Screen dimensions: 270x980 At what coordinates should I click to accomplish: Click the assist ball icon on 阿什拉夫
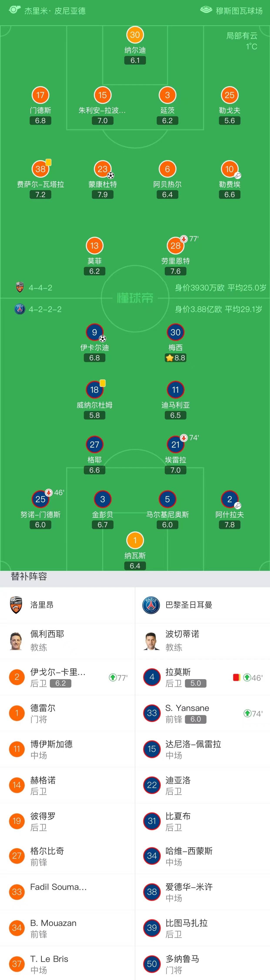coord(238,506)
